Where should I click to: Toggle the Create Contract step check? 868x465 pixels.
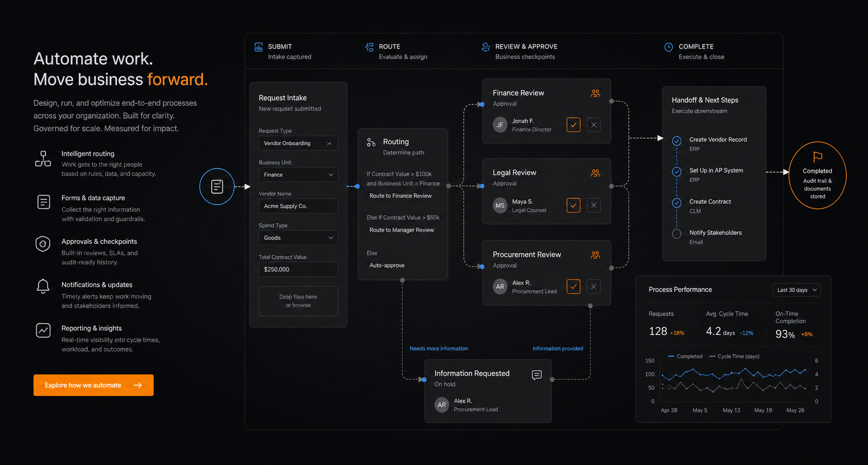[x=676, y=203]
